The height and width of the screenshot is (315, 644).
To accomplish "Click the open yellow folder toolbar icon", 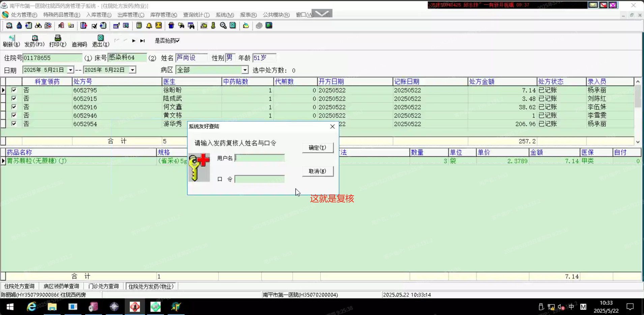I will (x=246, y=26).
